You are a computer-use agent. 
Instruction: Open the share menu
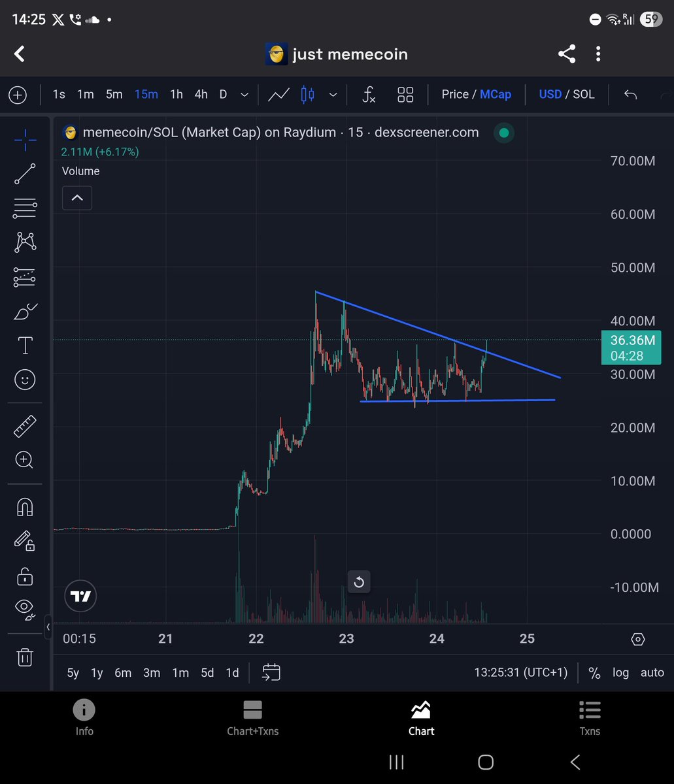566,54
